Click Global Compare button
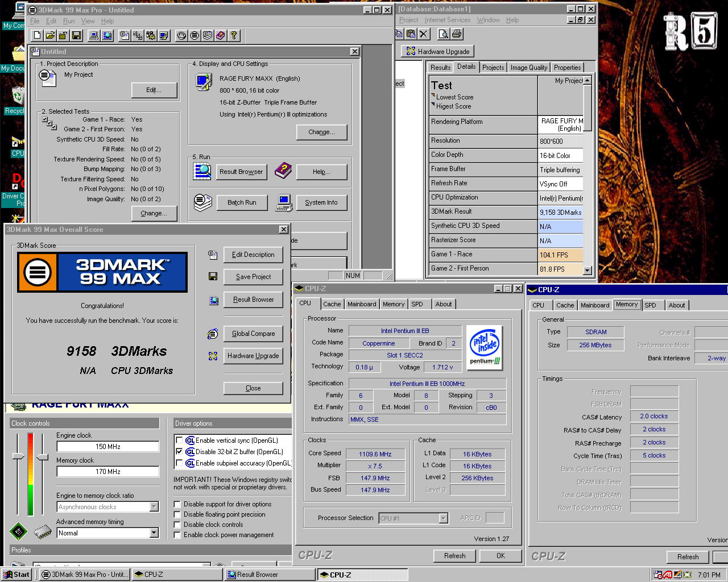 coord(253,334)
